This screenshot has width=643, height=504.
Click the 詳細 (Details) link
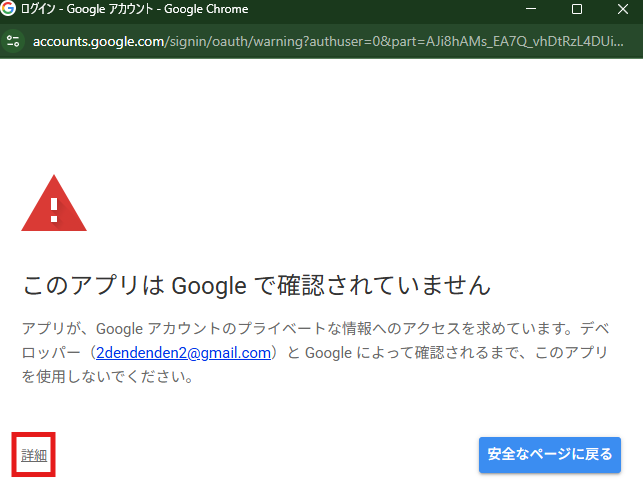click(x=34, y=455)
